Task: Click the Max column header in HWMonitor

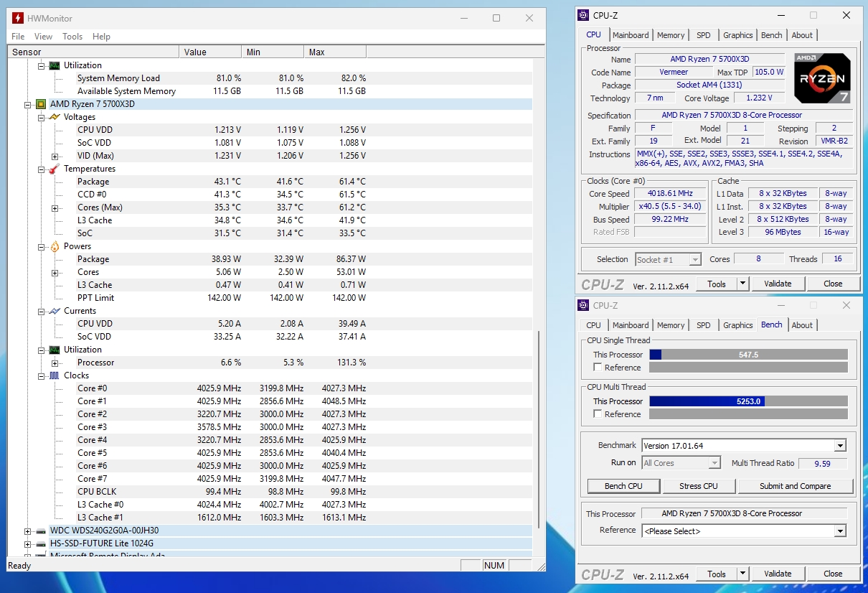Action: (334, 52)
